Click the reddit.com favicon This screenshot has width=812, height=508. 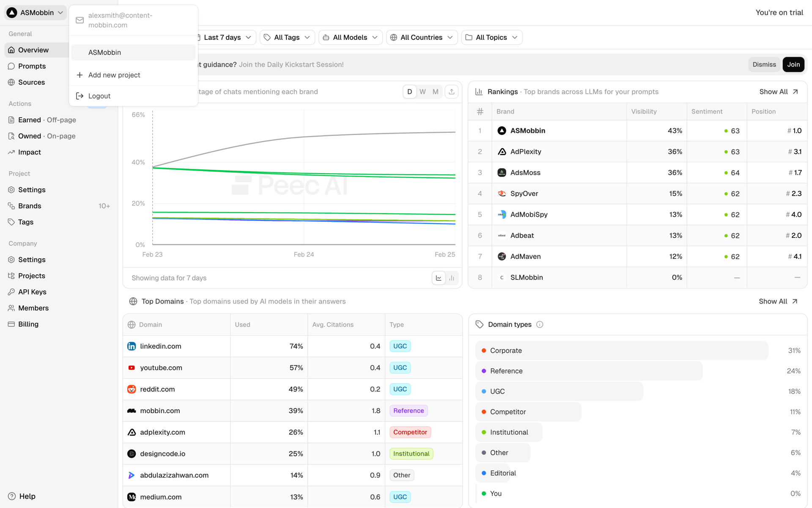(132, 389)
